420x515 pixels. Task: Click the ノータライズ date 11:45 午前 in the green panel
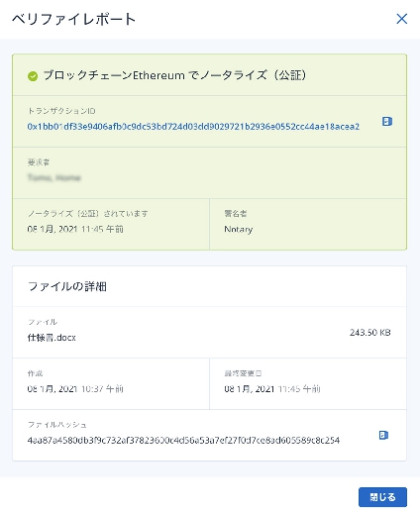75,229
